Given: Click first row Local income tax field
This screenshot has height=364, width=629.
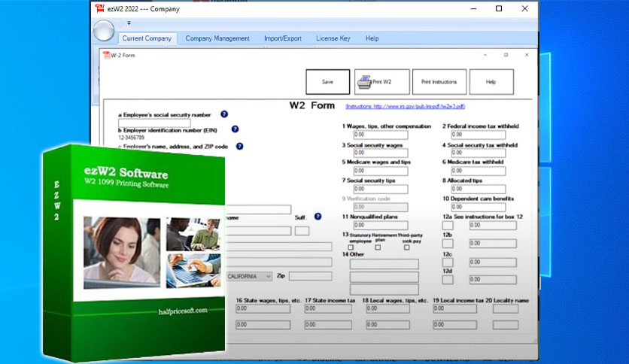Looking at the screenshot, I should point(455,308).
